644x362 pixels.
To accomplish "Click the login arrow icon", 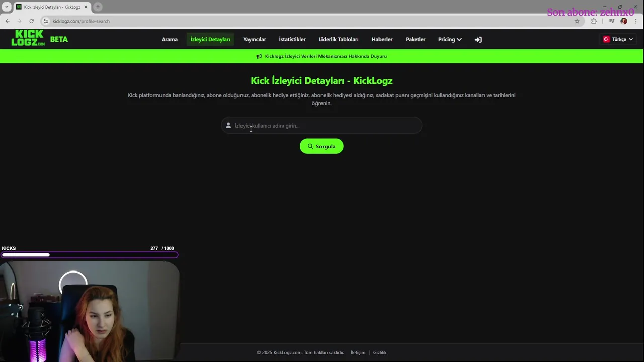I will point(478,39).
